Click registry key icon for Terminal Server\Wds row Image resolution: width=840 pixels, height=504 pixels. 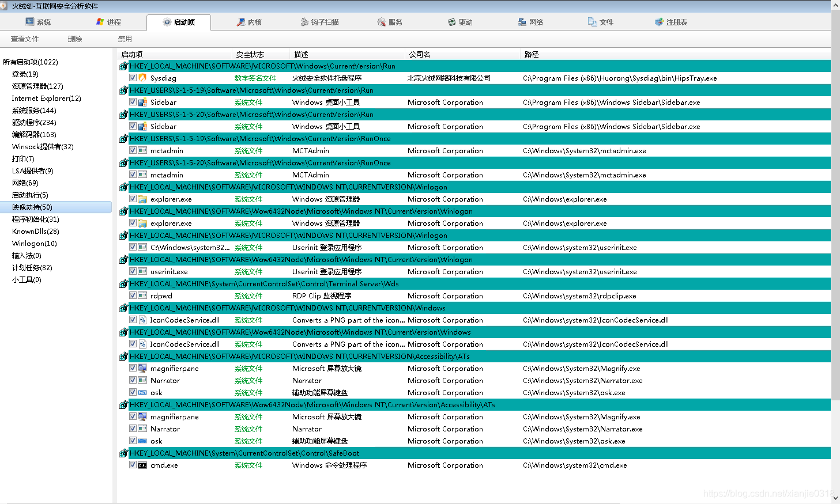tap(123, 284)
